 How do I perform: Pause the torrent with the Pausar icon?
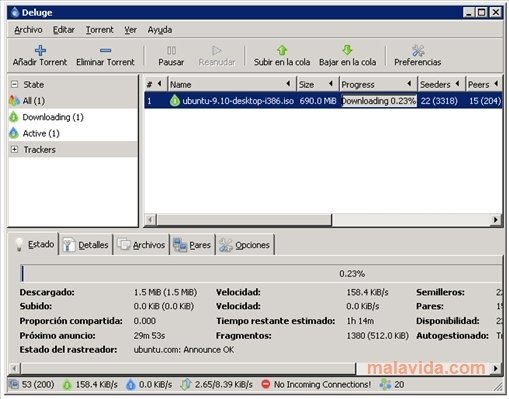click(x=171, y=50)
